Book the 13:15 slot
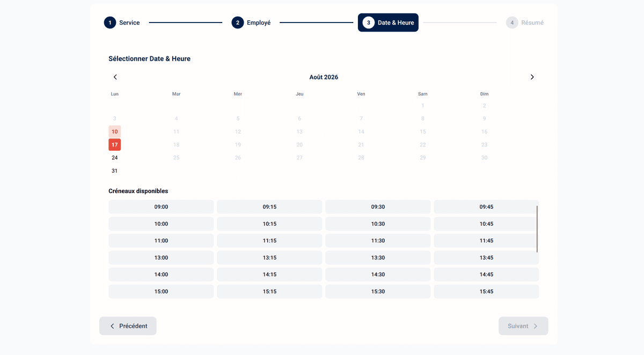The width and height of the screenshot is (644, 355). click(x=269, y=257)
